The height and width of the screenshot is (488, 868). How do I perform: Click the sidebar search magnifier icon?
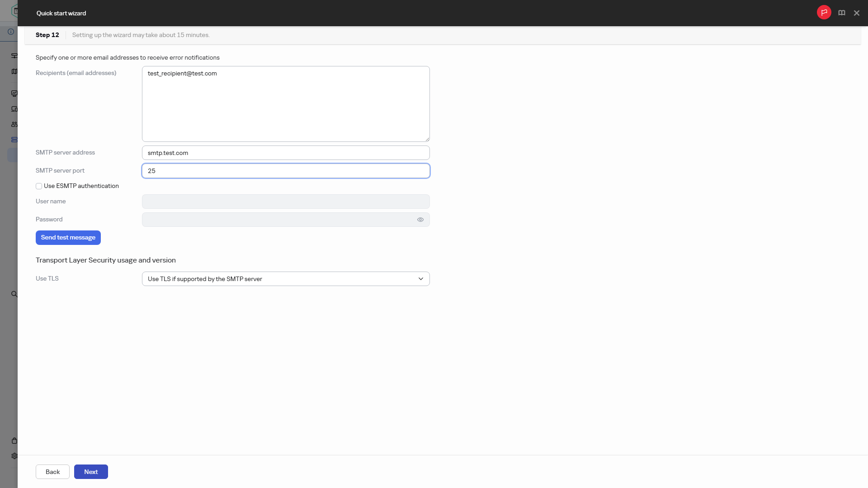(14, 294)
